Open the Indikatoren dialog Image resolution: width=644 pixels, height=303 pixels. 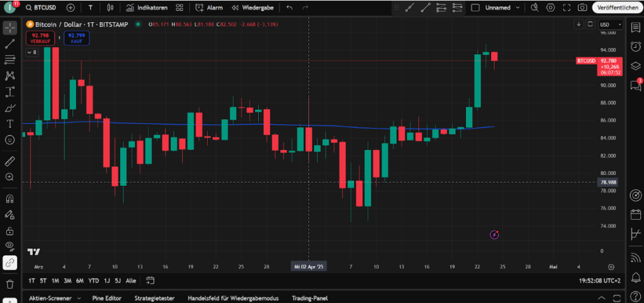click(x=147, y=8)
